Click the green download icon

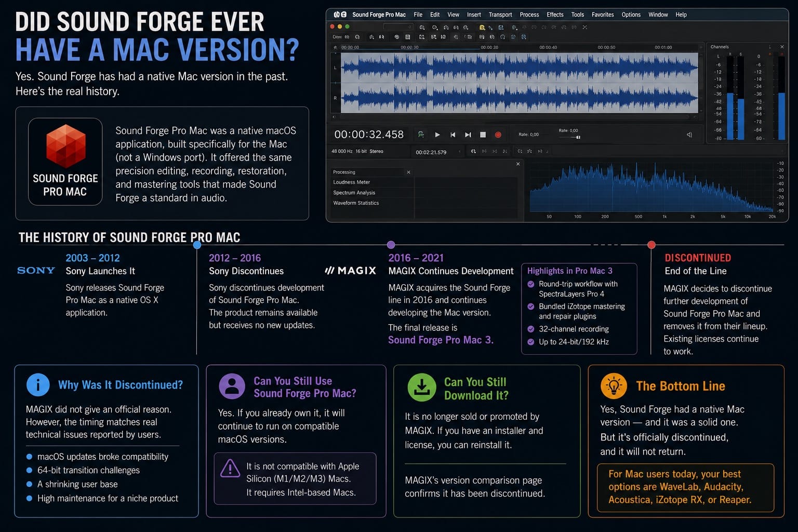click(x=422, y=388)
